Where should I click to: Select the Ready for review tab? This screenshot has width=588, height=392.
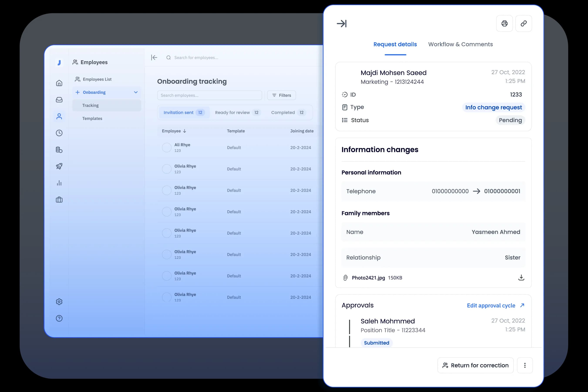click(x=238, y=113)
